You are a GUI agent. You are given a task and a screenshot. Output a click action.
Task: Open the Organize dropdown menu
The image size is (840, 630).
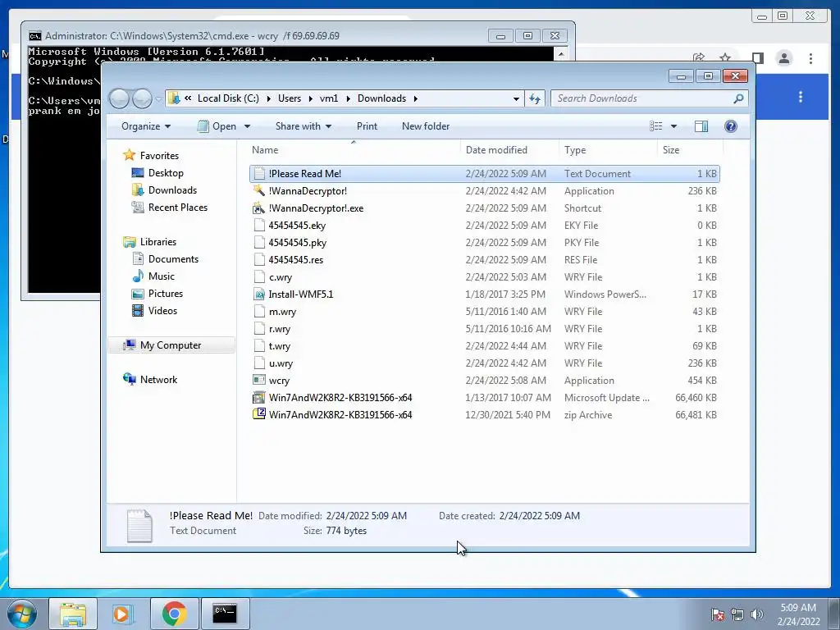tap(146, 126)
